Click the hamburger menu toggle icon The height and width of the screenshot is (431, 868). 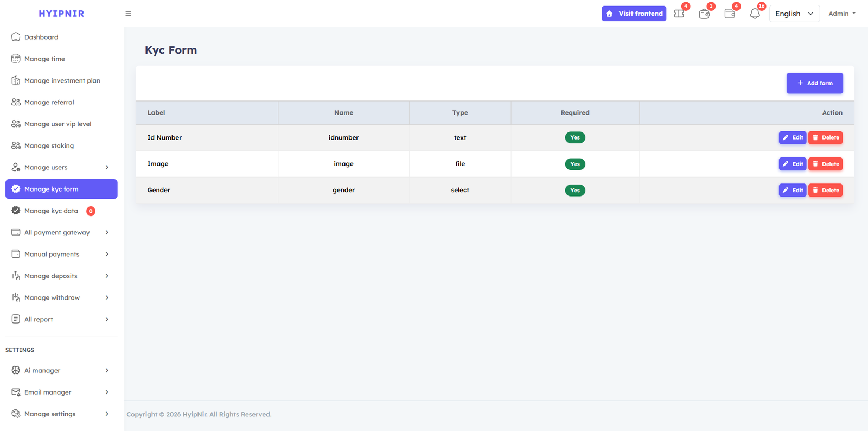[129, 14]
